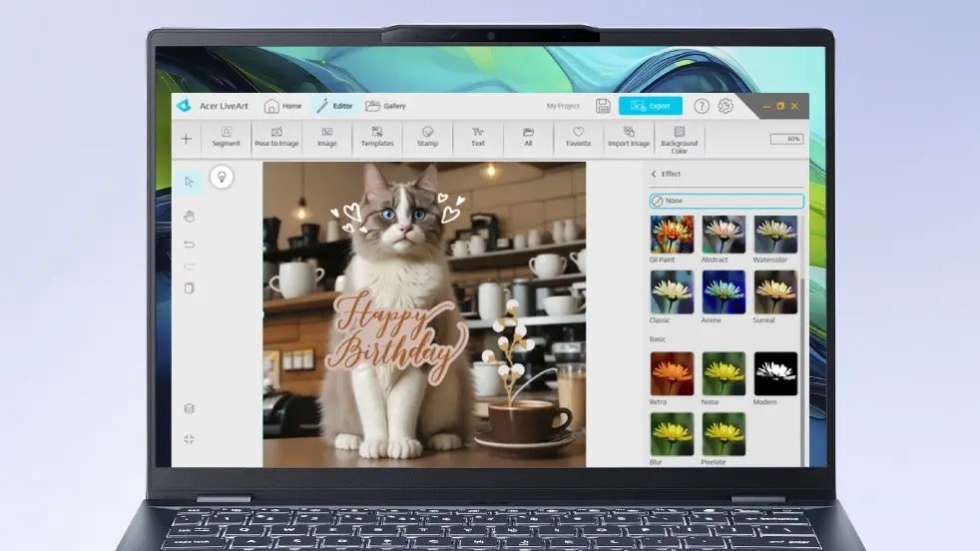
Task: Open the help question mark icon
Action: pyautogui.click(x=702, y=106)
